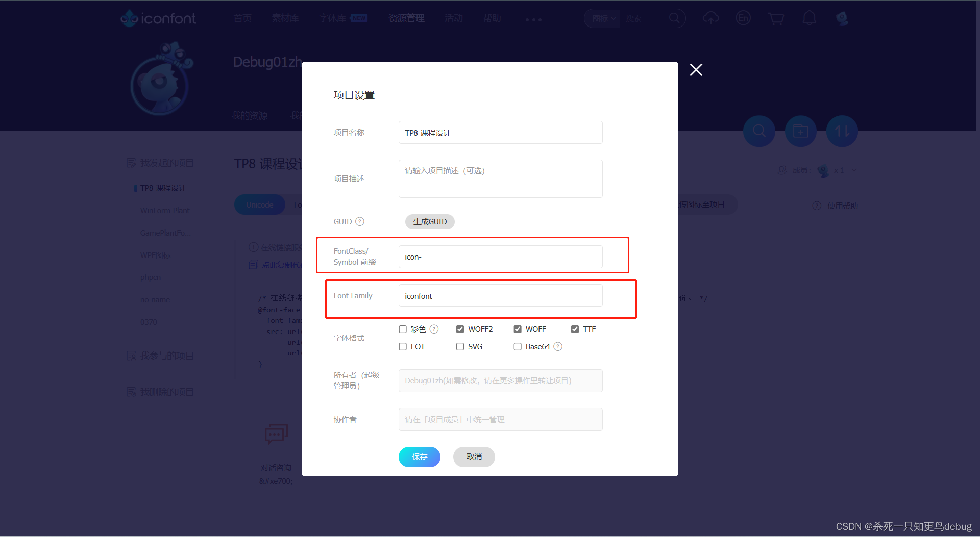Enable the EOT font format checkbox

point(403,346)
